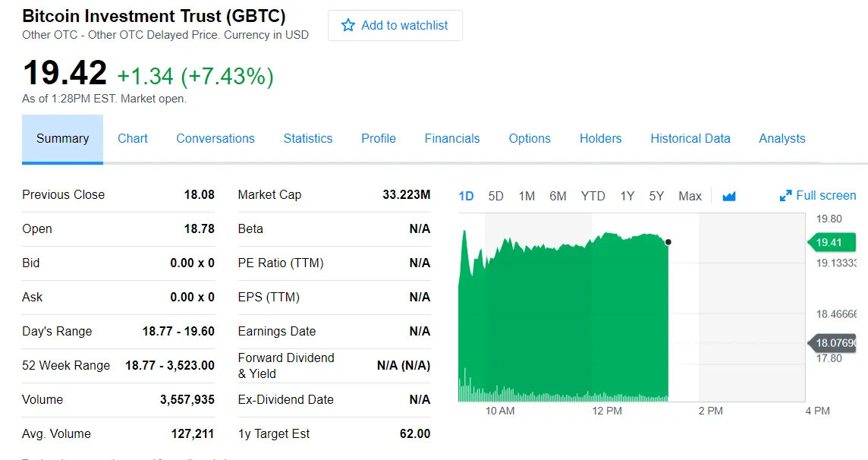Select the YTD chart range

coord(593,196)
